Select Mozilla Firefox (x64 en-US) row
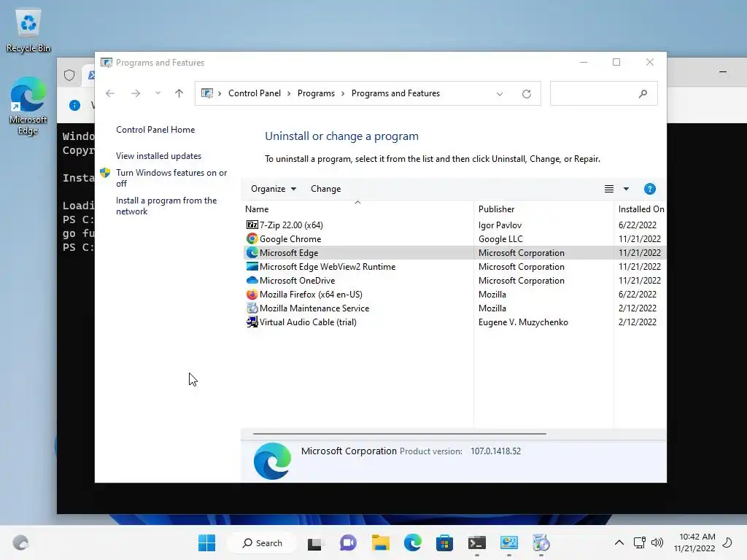The width and height of the screenshot is (747, 560). 454,294
